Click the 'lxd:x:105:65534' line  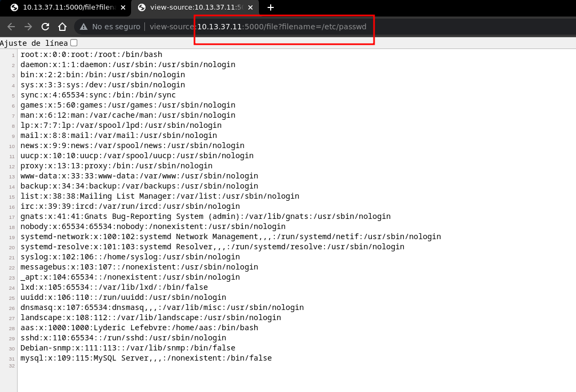[114, 288]
